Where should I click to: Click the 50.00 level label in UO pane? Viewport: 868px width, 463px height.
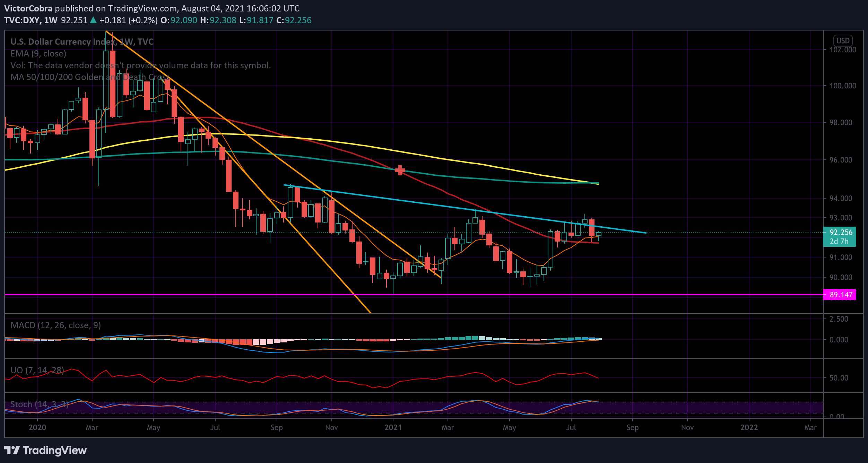tap(839, 378)
